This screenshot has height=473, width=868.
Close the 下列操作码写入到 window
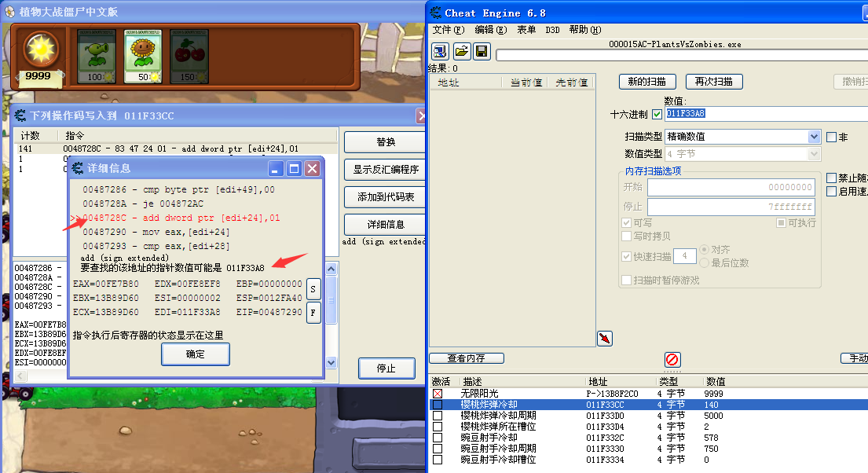(x=421, y=115)
